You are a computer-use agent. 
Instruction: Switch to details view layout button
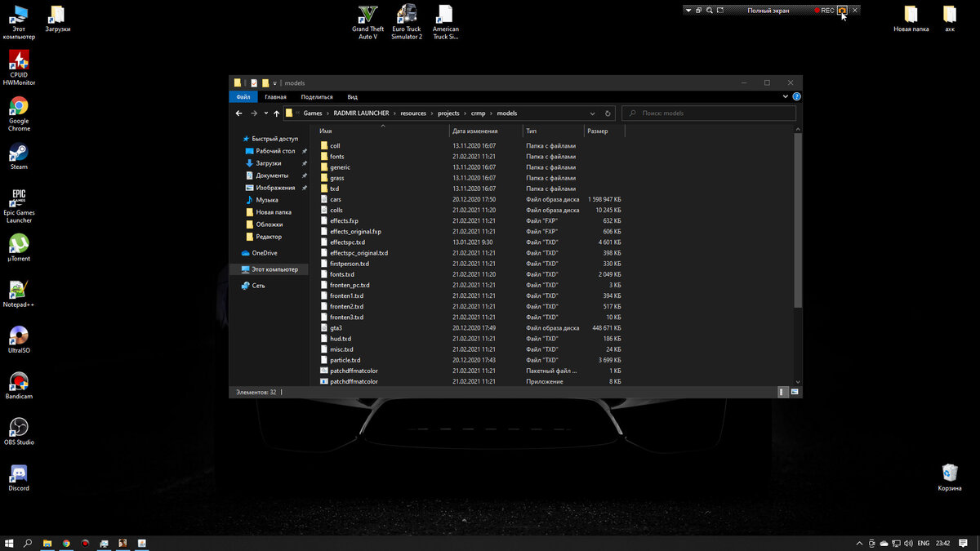click(x=782, y=393)
